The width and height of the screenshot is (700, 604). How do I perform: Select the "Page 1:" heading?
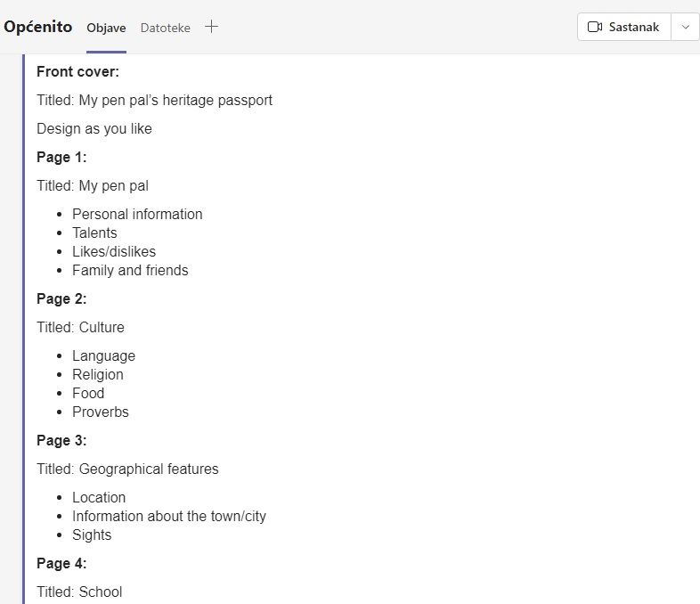tap(61, 158)
